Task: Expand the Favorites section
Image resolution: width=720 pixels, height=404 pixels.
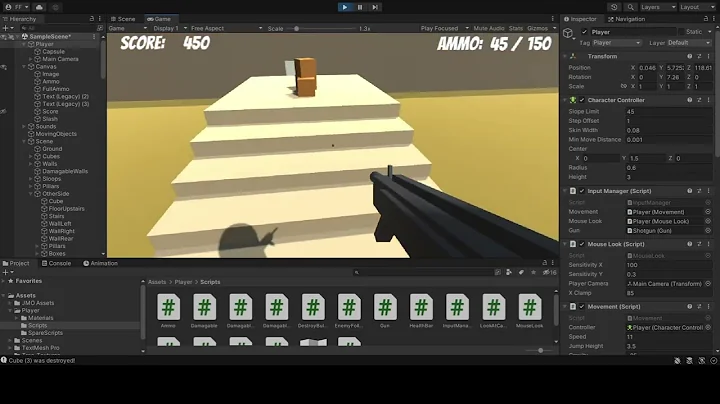Action: tap(4, 281)
